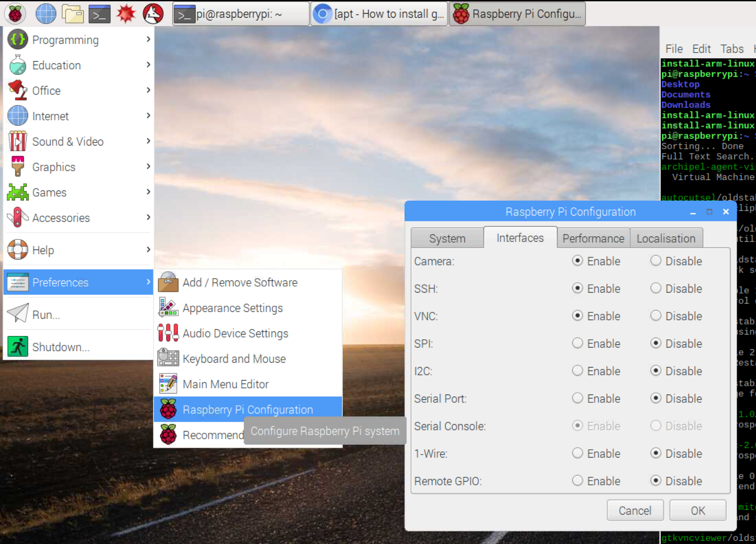The height and width of the screenshot is (544, 756).
Task: Open the Wolfram wolf icon in taskbar
Action: pos(153,14)
